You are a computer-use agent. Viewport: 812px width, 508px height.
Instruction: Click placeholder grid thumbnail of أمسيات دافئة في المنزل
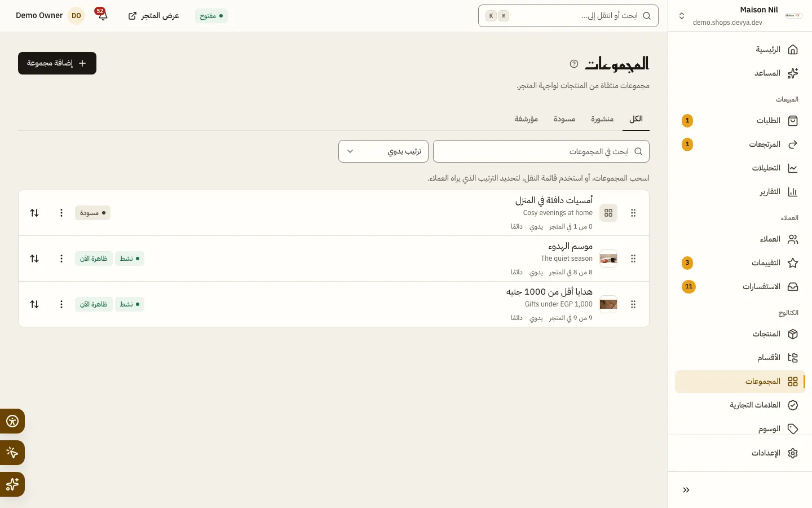(608, 213)
